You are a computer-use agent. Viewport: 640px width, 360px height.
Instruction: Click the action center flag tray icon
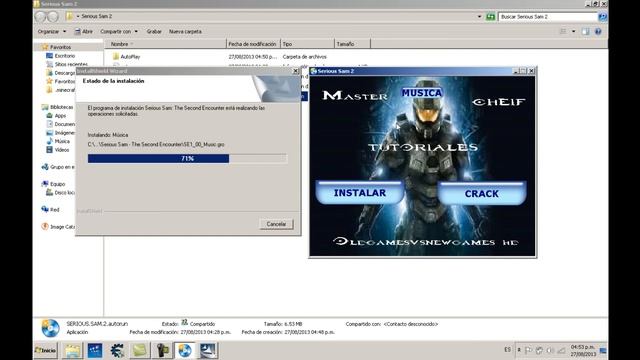click(x=528, y=350)
